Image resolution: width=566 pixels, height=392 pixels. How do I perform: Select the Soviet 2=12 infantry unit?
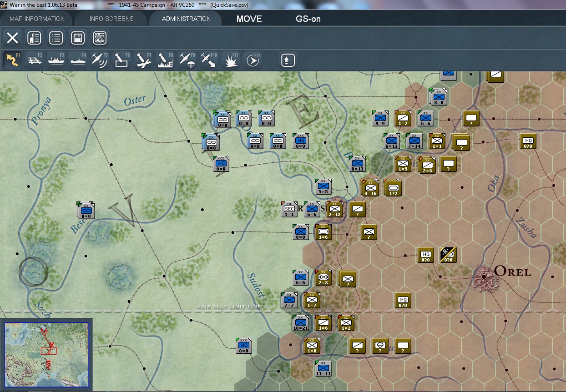[334, 209]
